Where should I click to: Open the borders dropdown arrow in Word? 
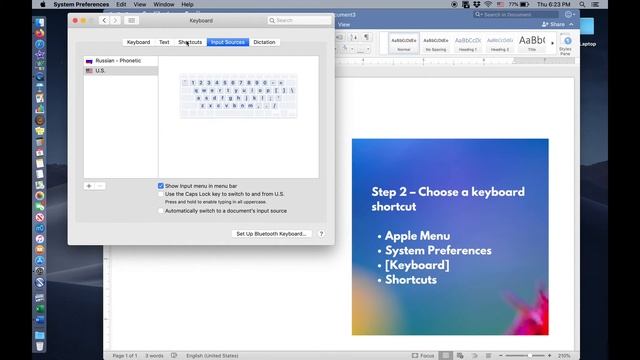(x=368, y=50)
